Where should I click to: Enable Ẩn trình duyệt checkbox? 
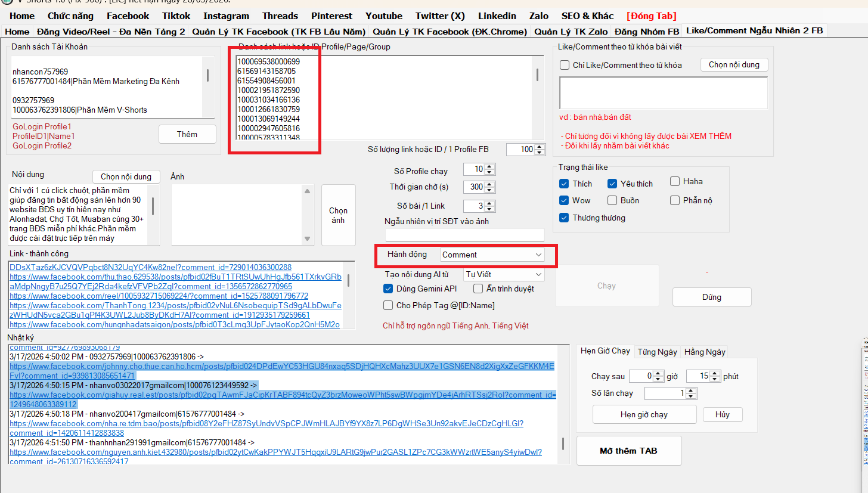[478, 289]
